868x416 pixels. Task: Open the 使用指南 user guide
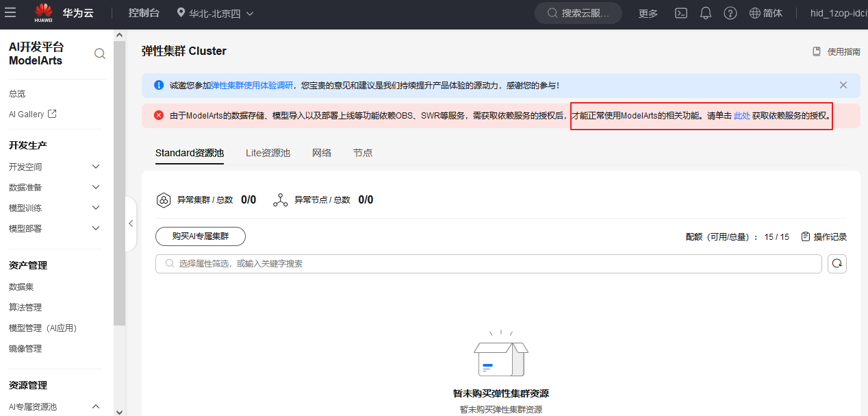pyautogui.click(x=837, y=51)
